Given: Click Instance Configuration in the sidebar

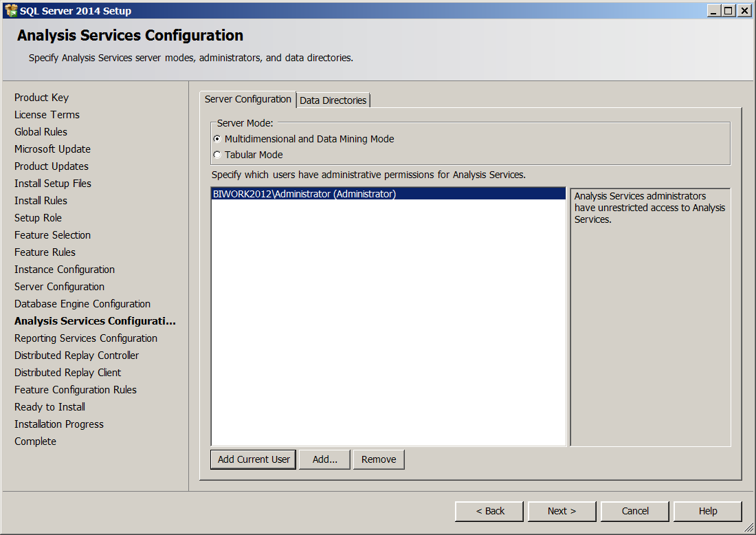Looking at the screenshot, I should (65, 270).
